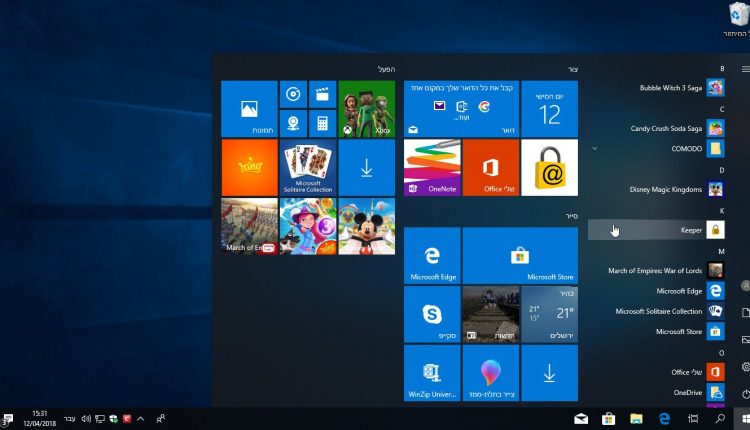Launch the OneNote tile
This screenshot has width=750, height=430.
[432, 167]
